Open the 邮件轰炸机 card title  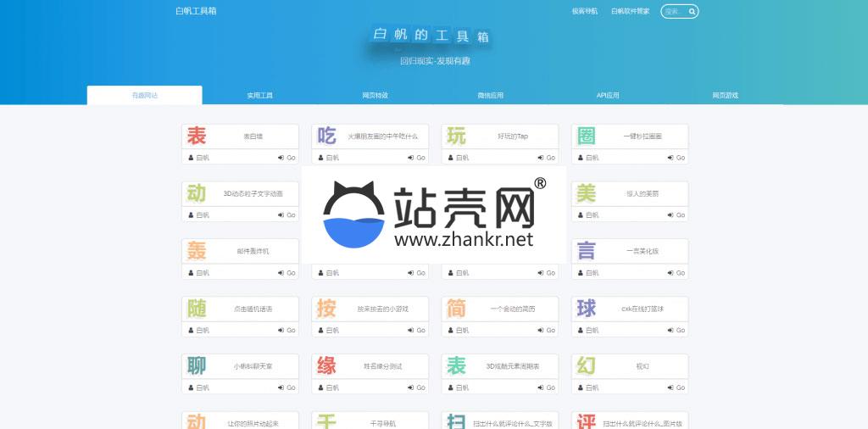pos(253,251)
